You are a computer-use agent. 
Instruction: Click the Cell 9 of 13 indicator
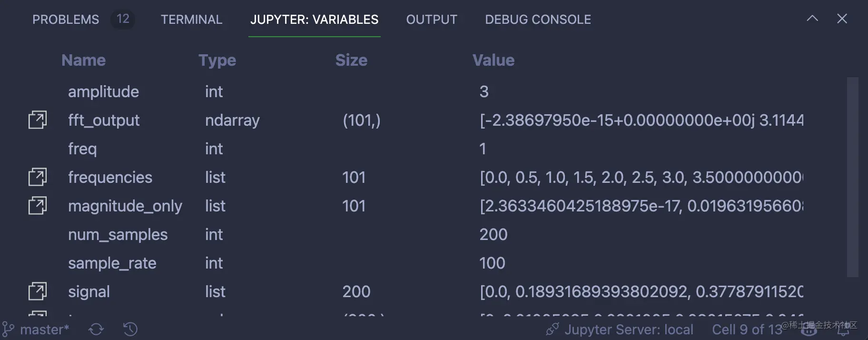click(747, 330)
